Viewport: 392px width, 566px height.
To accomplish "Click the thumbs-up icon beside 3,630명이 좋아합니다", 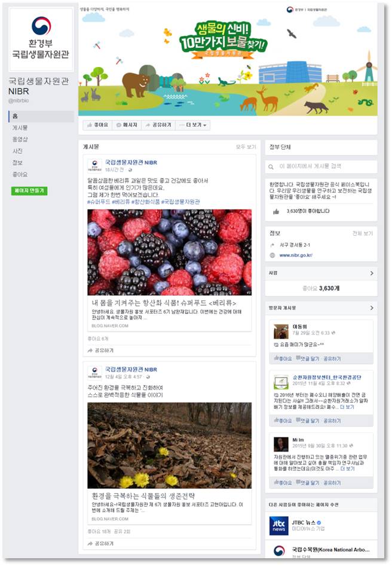I will [276, 212].
